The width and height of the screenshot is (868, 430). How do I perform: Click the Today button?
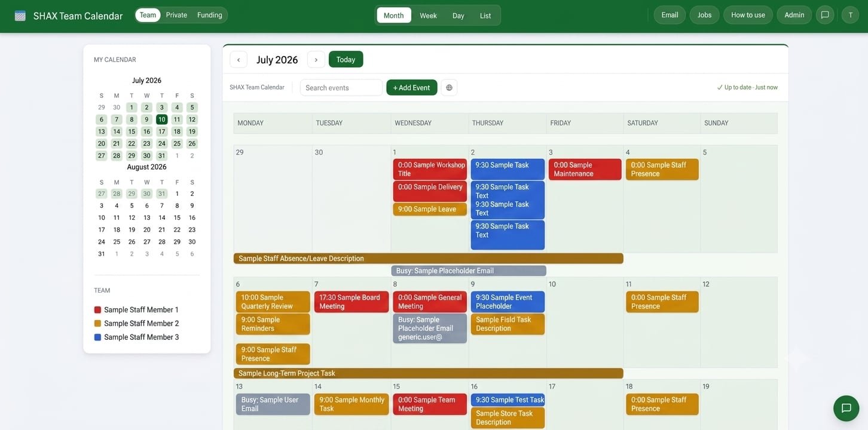click(346, 60)
